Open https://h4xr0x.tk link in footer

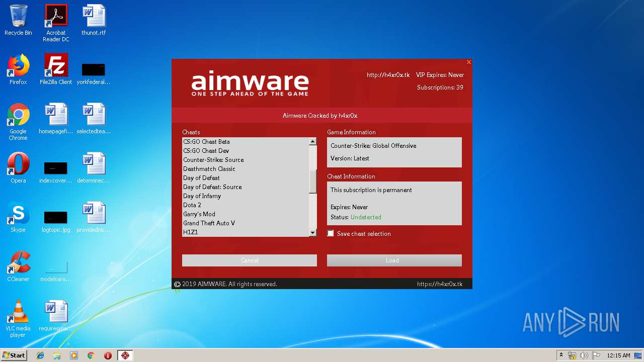coord(440,284)
